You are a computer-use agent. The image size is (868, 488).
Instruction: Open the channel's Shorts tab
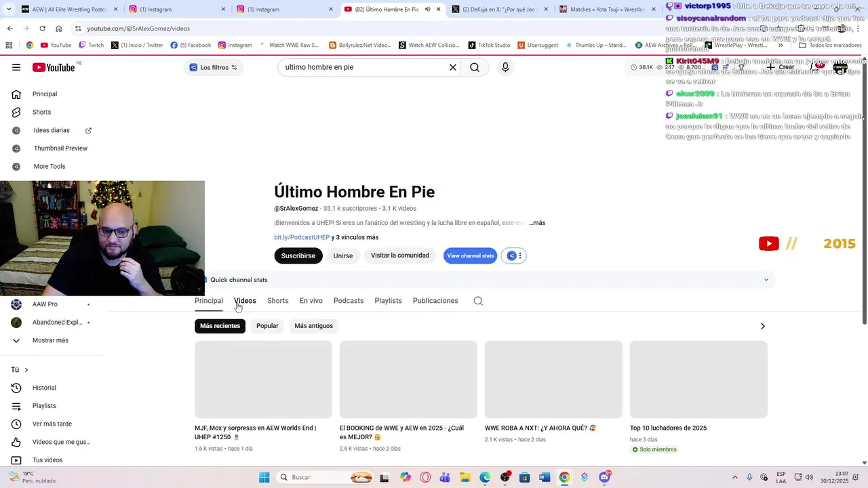[278, 301]
